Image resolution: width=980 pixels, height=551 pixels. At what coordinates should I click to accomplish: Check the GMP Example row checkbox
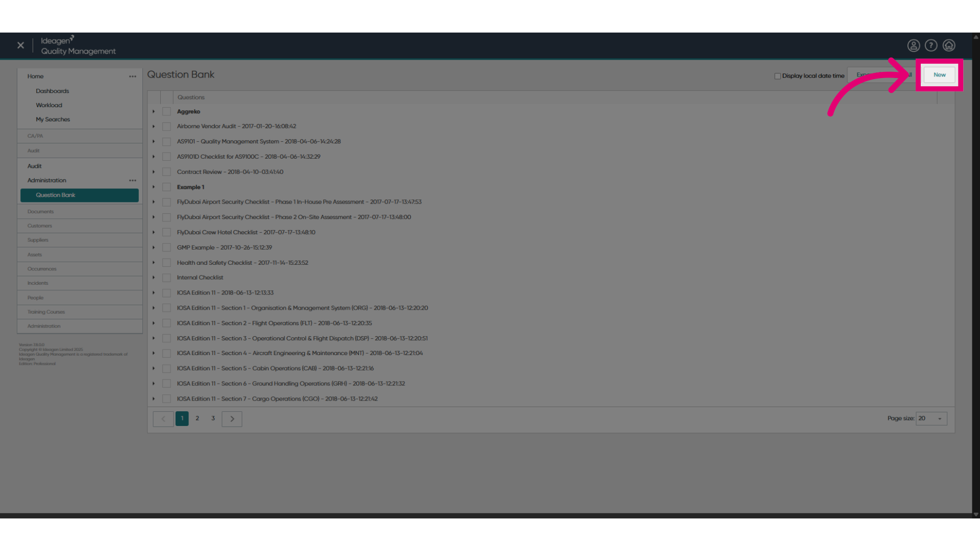pos(166,247)
